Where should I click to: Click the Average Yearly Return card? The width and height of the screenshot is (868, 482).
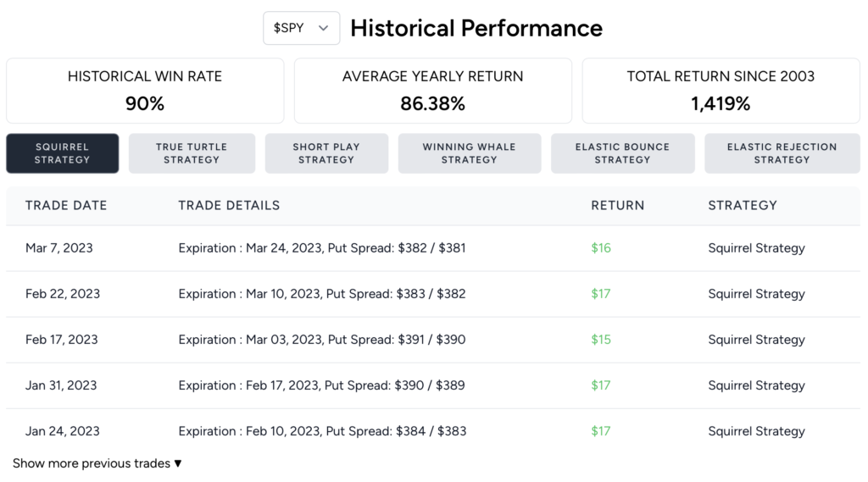(x=432, y=91)
